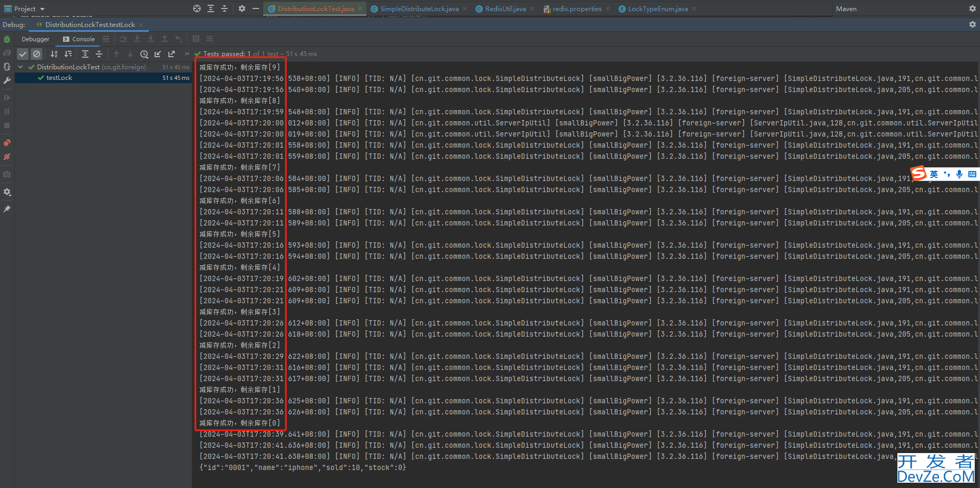The width and height of the screenshot is (980, 488).
Task: Open Test History clock dropdown
Action: (x=144, y=54)
